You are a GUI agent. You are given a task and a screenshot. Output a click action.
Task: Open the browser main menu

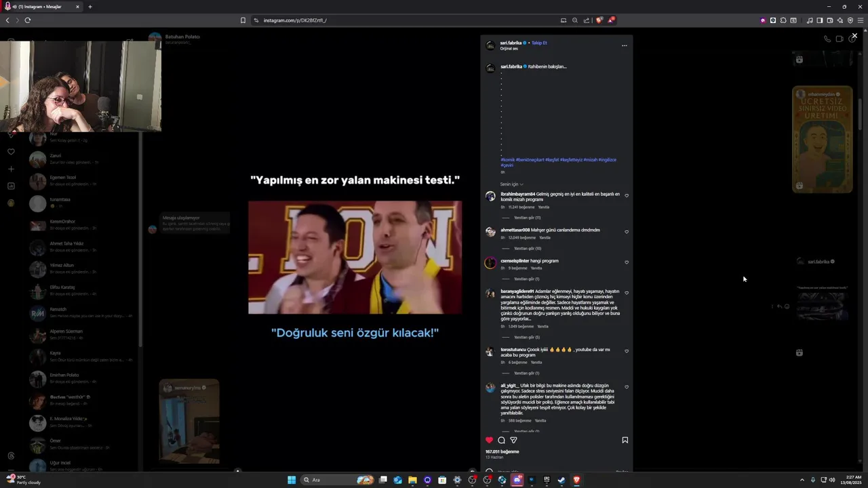click(x=861, y=20)
